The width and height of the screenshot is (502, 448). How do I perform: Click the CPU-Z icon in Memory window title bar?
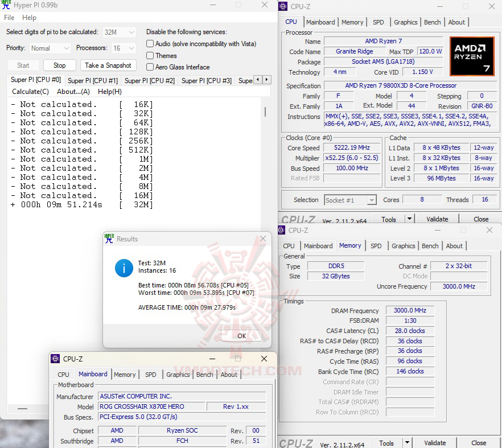click(x=281, y=230)
